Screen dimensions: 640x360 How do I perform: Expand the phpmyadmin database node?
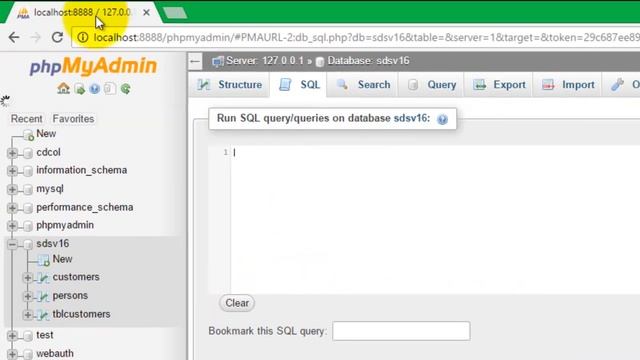coord(12,226)
